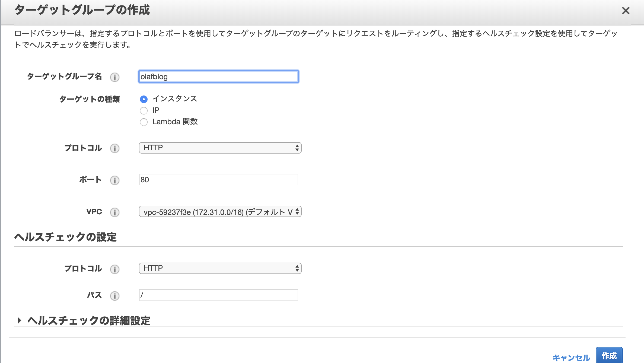Click the health check パス input field
The image size is (644, 363).
point(218,296)
